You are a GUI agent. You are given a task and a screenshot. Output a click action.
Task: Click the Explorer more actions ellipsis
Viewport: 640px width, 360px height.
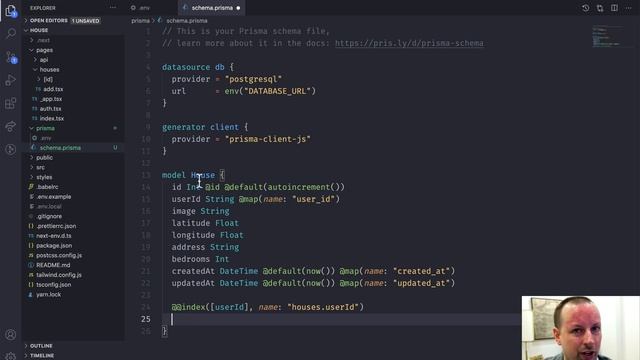click(113, 8)
